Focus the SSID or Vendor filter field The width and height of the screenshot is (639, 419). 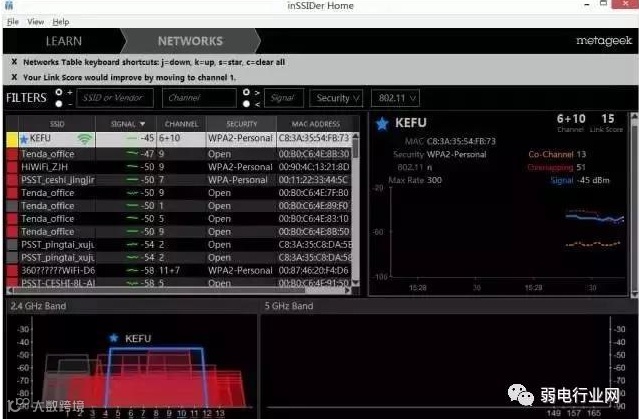click(x=115, y=98)
